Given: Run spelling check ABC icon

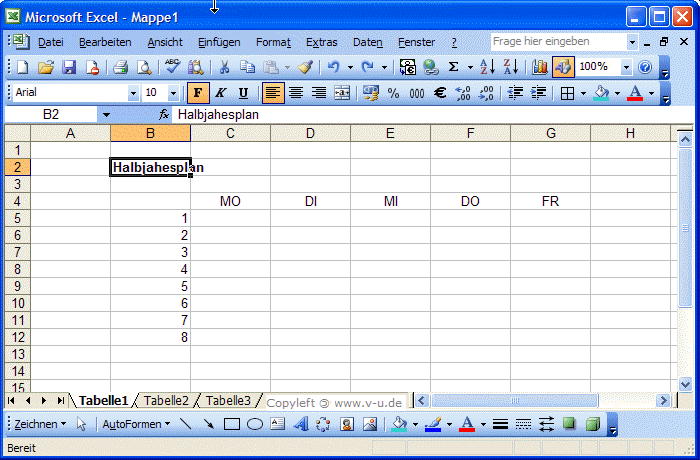Looking at the screenshot, I should click(x=172, y=67).
